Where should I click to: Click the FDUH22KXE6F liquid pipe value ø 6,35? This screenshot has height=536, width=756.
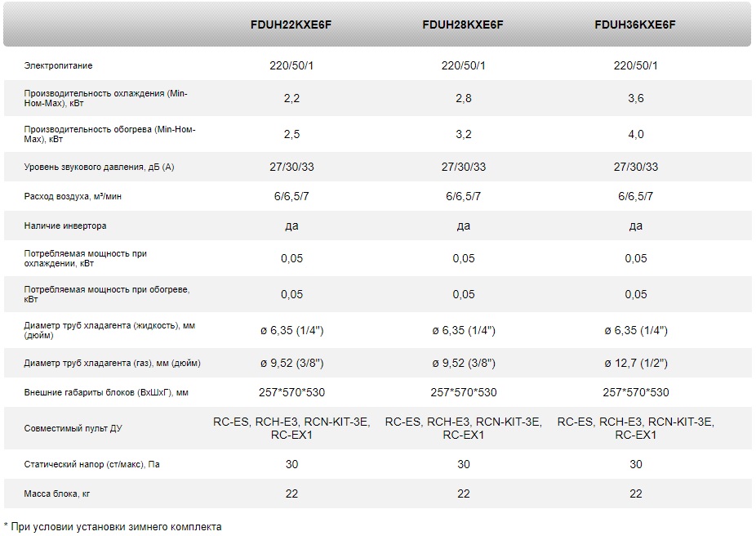click(x=291, y=330)
